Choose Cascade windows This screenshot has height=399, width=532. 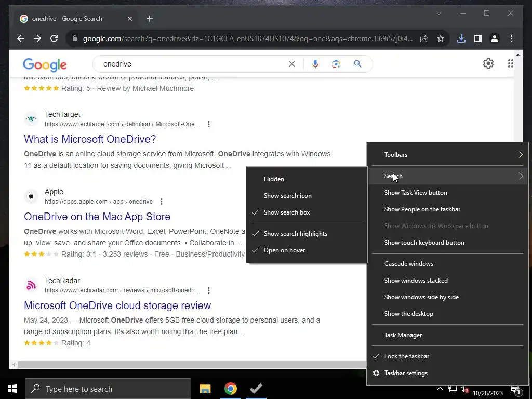447,264
